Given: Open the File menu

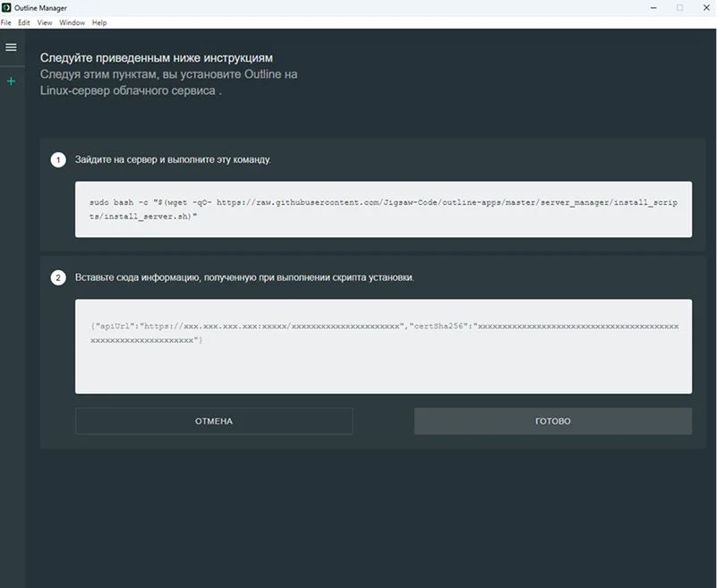Looking at the screenshot, I should point(7,22).
